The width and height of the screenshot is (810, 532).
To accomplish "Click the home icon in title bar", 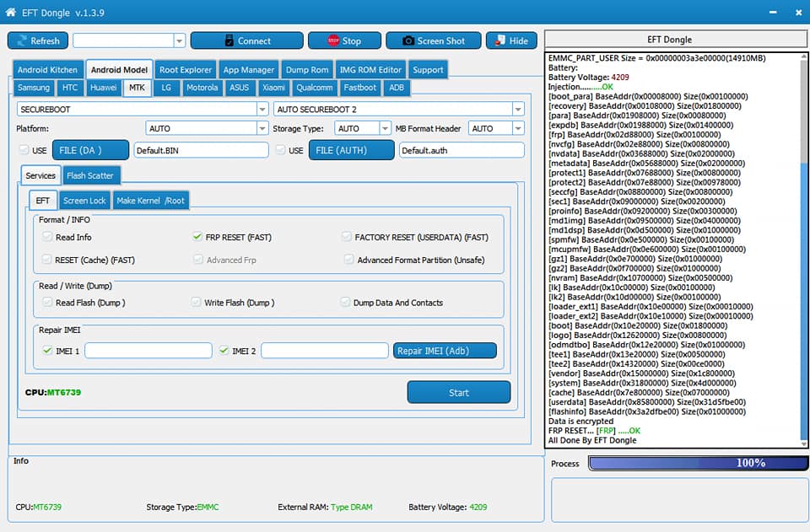I will pos(10,12).
